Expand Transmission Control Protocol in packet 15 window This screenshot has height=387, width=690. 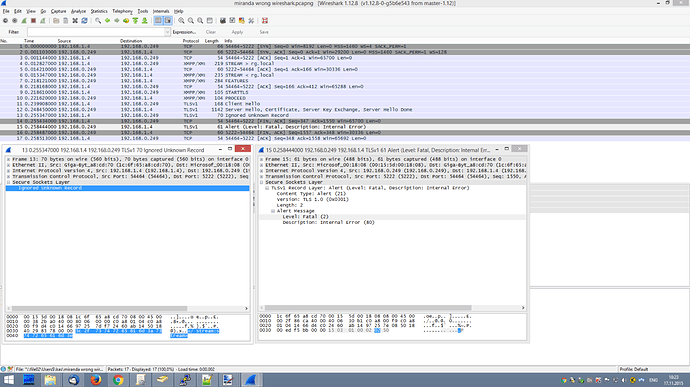pos(261,177)
